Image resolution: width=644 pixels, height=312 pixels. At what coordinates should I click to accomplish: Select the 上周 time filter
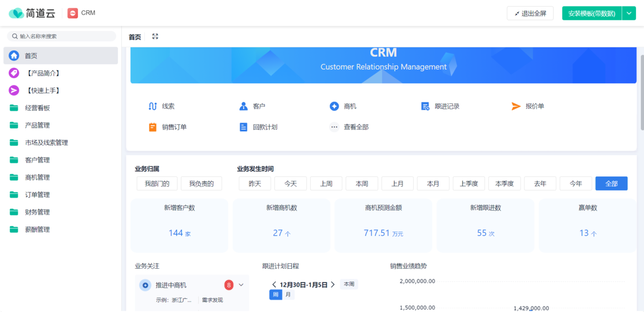tap(326, 183)
